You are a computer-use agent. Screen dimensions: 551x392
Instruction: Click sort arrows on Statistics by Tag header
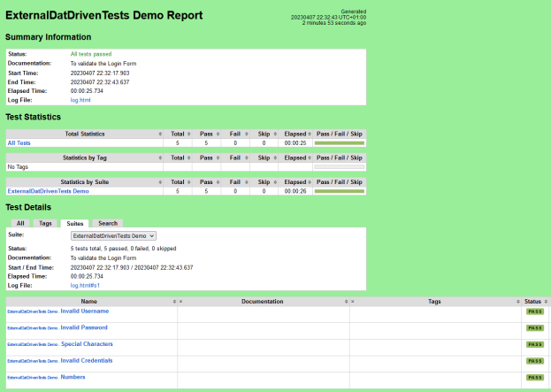(x=160, y=158)
